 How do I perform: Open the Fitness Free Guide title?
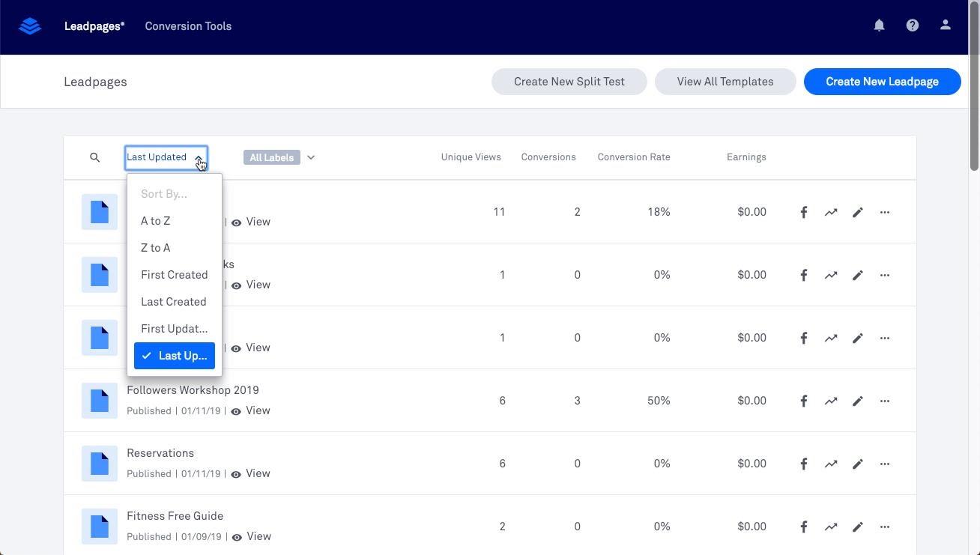pos(175,516)
